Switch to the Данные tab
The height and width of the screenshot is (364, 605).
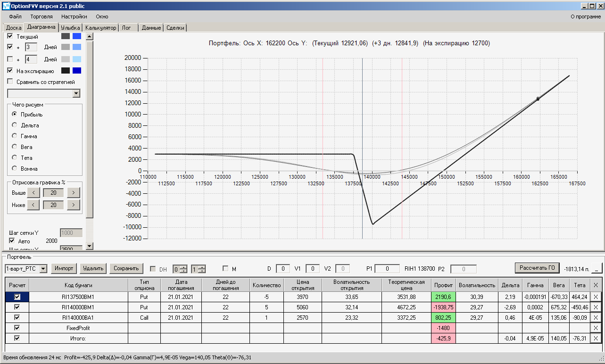coord(152,28)
